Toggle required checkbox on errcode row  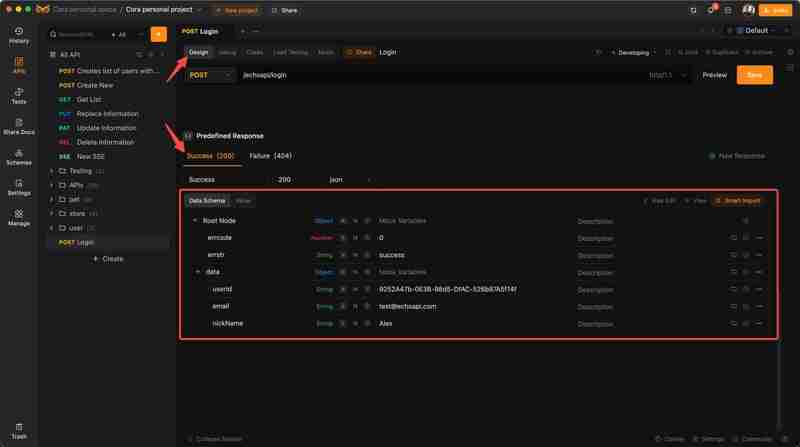pos(343,238)
